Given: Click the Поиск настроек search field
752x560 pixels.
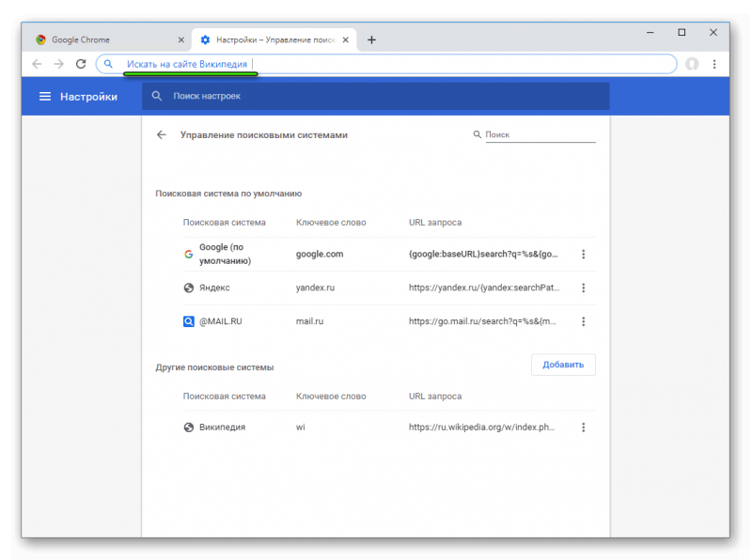Looking at the screenshot, I should click(x=375, y=96).
